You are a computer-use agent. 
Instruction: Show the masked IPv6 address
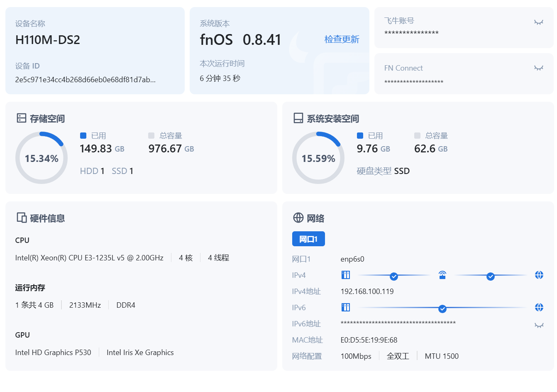(539, 326)
